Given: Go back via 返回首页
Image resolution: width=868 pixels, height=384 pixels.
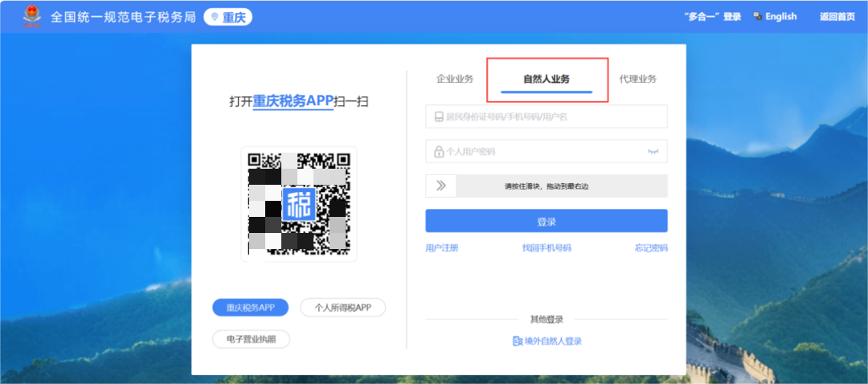Looking at the screenshot, I should click(x=837, y=17).
